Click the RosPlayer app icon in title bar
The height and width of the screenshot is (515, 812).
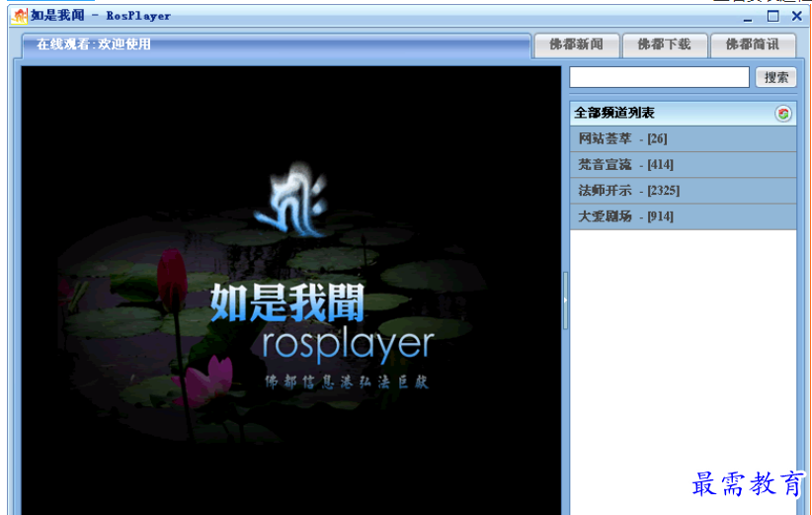click(19, 16)
